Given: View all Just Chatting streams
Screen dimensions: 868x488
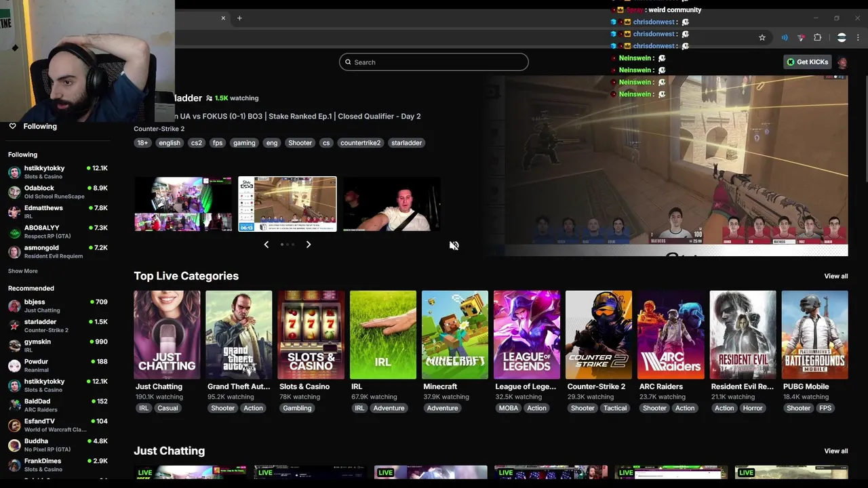Looking at the screenshot, I should point(836,451).
